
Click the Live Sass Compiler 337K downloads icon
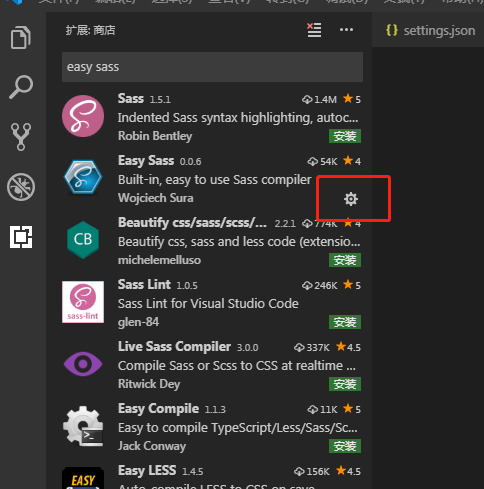pos(299,348)
